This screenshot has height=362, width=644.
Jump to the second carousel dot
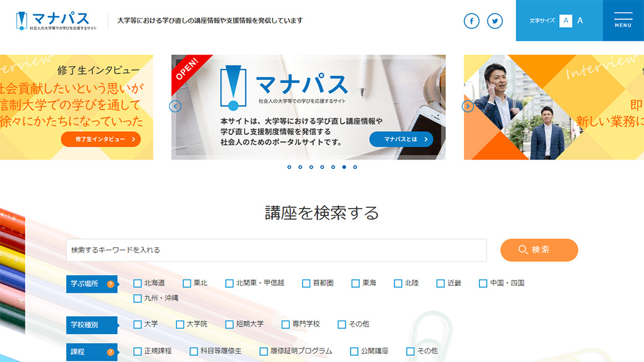[300, 167]
